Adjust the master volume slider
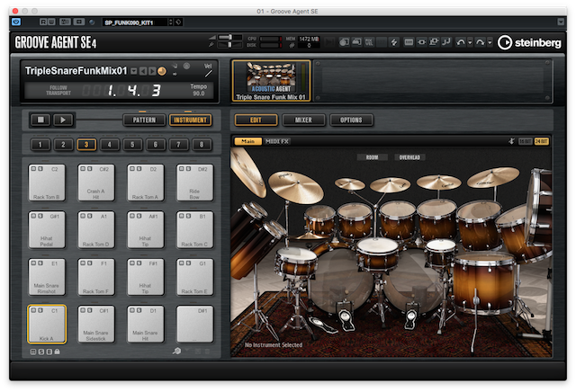Image resolution: width=576 pixels, height=392 pixels. [x=230, y=37]
